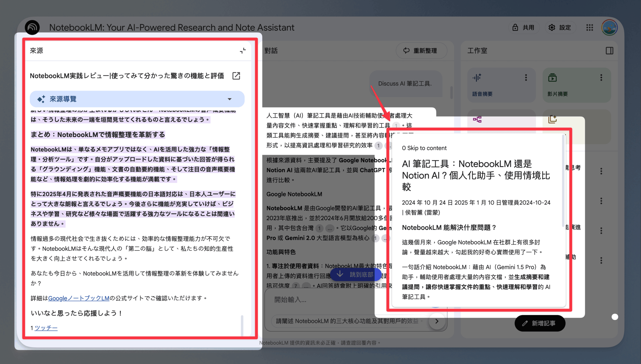Click the user account avatar
The height and width of the screenshot is (364, 641).
[x=610, y=28]
